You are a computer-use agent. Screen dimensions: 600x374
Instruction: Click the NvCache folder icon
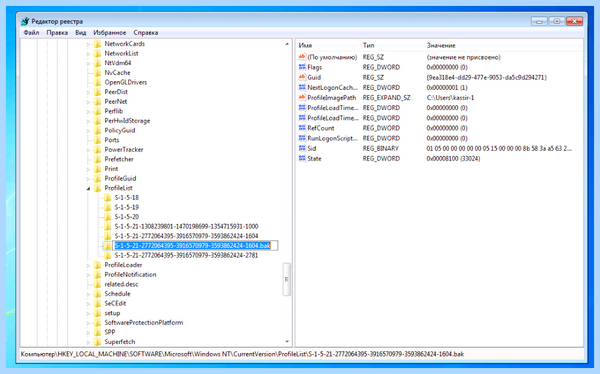pos(98,72)
